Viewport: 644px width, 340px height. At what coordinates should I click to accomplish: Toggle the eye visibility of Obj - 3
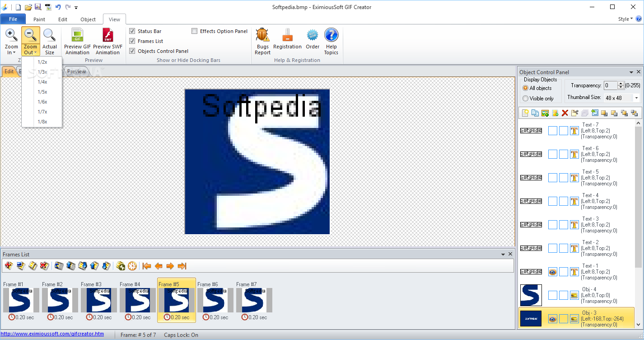(x=553, y=319)
